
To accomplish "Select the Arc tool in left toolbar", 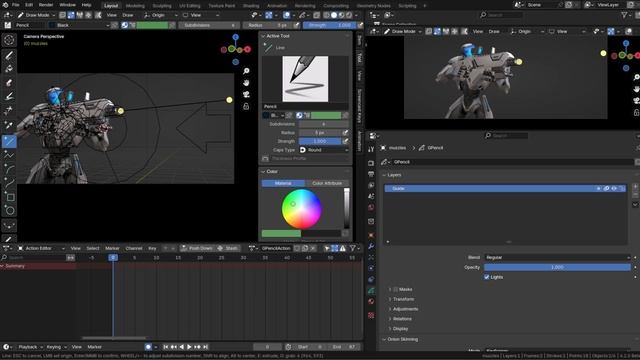I will click(x=9, y=169).
